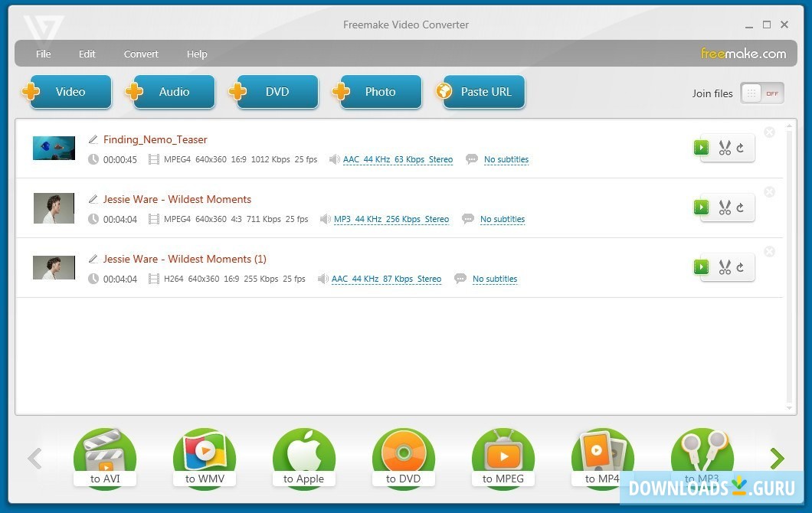
Task: Cut the MPEG4 Jessie Ware video
Action: pyautogui.click(x=725, y=207)
